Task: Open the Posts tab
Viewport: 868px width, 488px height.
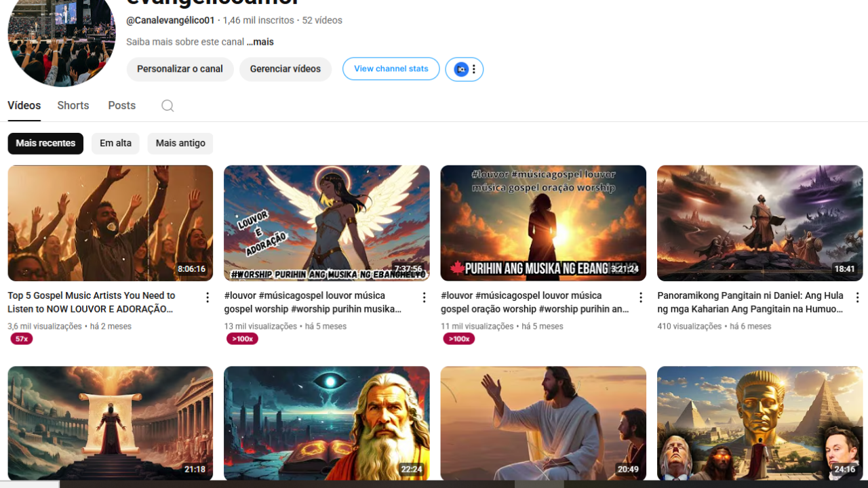Action: tap(122, 106)
